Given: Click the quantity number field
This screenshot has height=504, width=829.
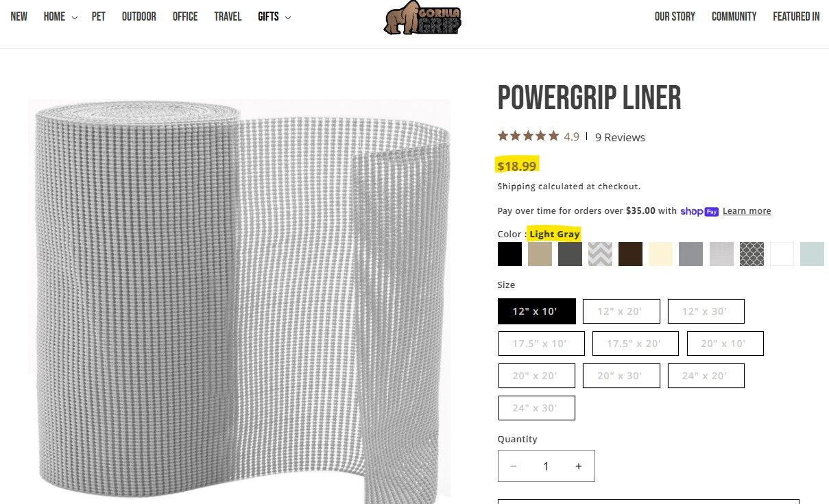Looking at the screenshot, I should coord(546,466).
